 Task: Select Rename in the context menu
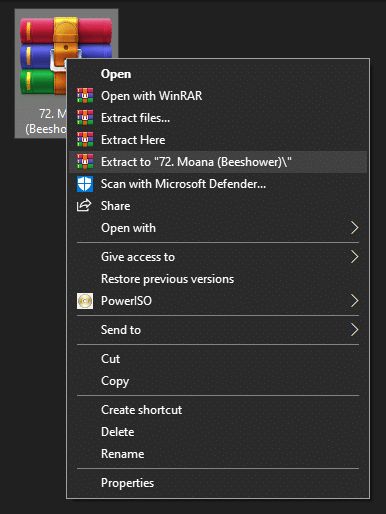pyautogui.click(x=123, y=454)
